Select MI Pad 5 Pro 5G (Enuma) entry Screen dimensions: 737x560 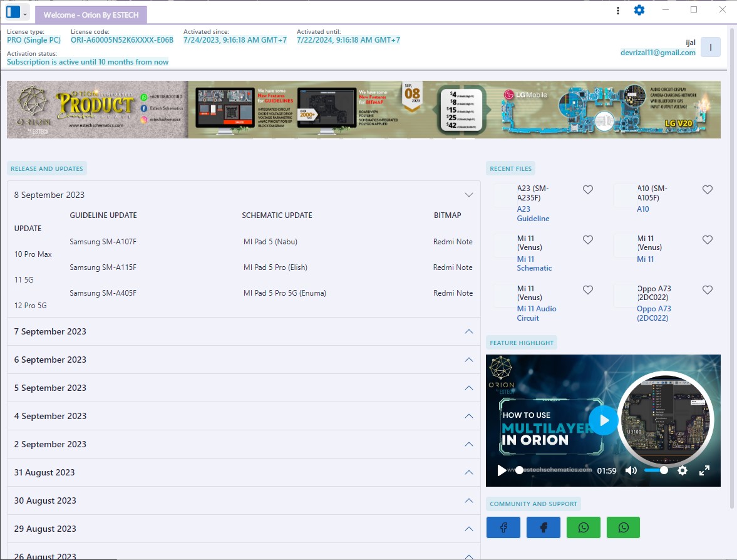pos(285,293)
